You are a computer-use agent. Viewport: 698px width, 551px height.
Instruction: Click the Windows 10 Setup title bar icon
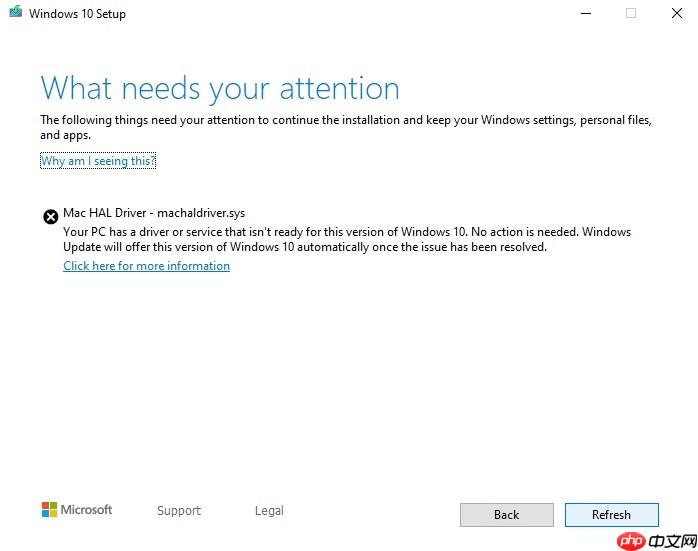pos(16,12)
